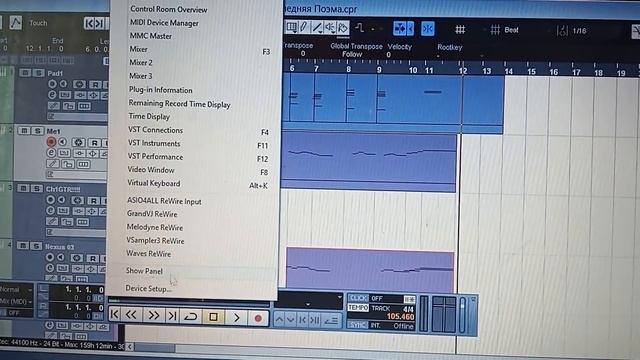The width and height of the screenshot is (640, 360).
Task: Select the Line tool in toolbar
Action: [317, 28]
